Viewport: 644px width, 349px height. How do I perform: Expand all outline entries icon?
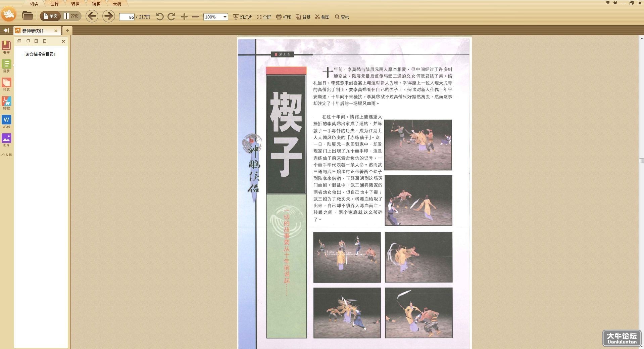tap(19, 41)
